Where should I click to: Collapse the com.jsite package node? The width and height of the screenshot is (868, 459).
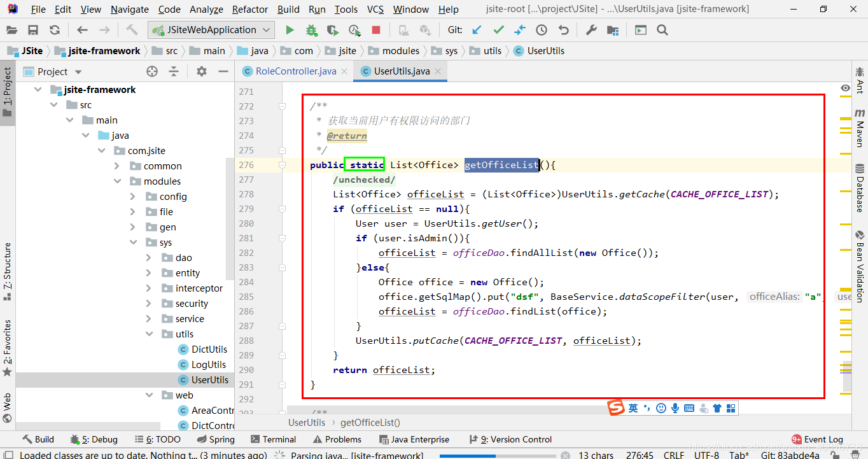click(x=102, y=151)
